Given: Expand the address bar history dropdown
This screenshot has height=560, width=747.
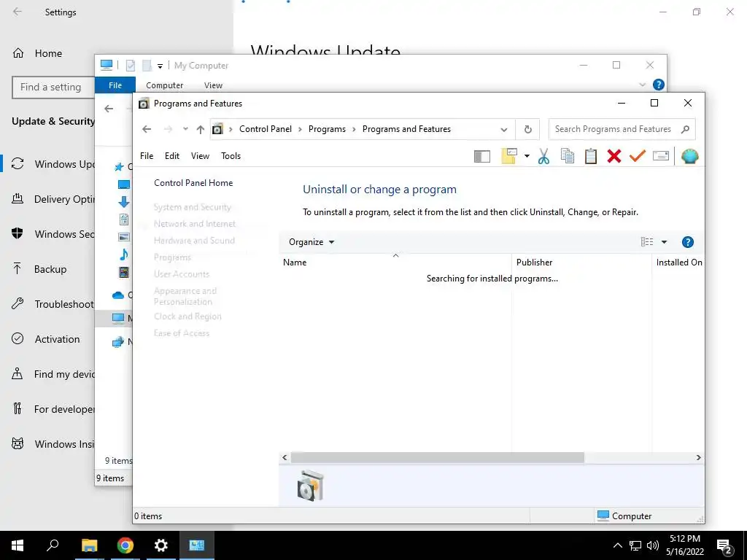Looking at the screenshot, I should [503, 130].
